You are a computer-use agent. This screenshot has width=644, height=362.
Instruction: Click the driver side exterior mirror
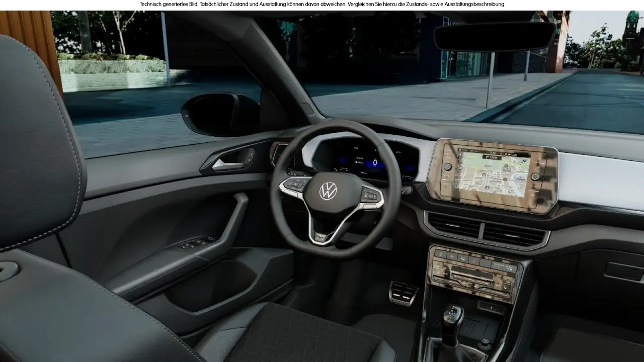220,115
